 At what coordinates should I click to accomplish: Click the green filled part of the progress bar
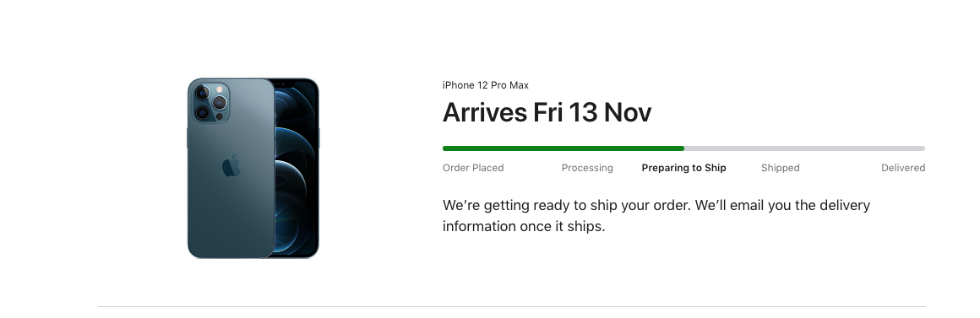(563, 148)
